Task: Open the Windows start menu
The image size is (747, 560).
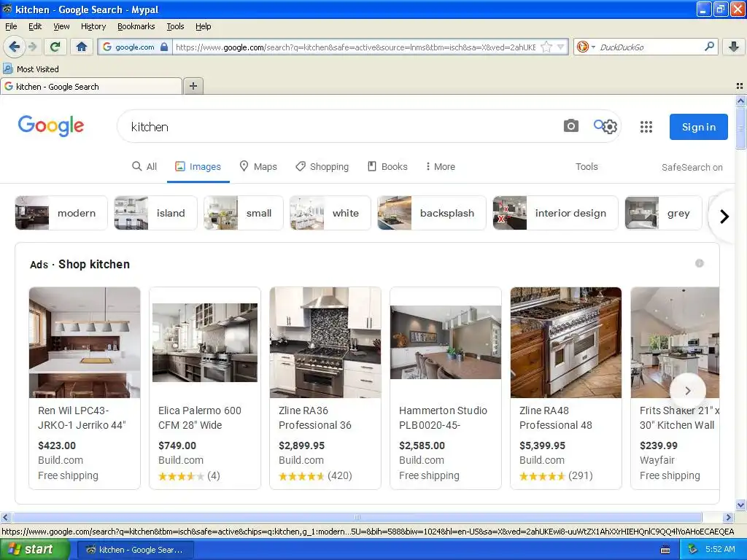Action: [x=34, y=550]
